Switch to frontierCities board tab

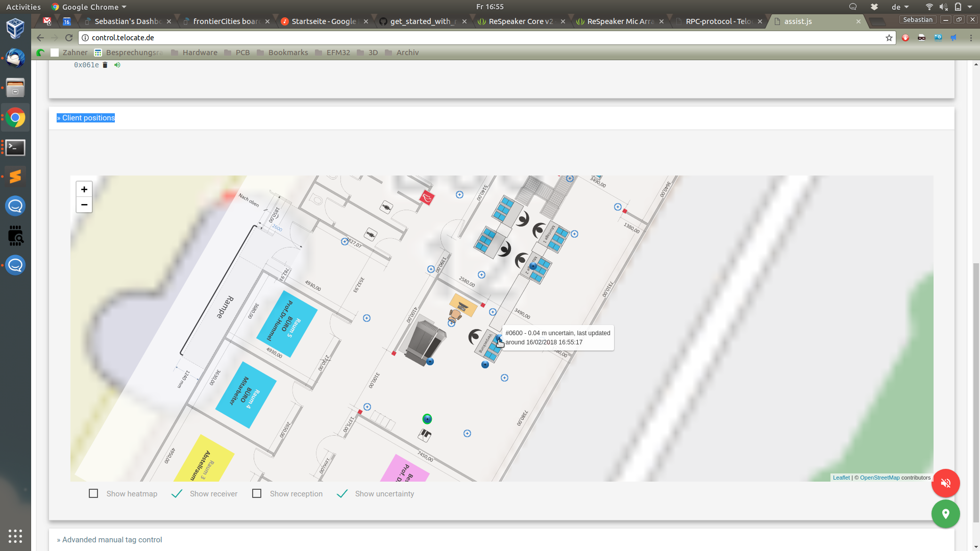pos(226,21)
